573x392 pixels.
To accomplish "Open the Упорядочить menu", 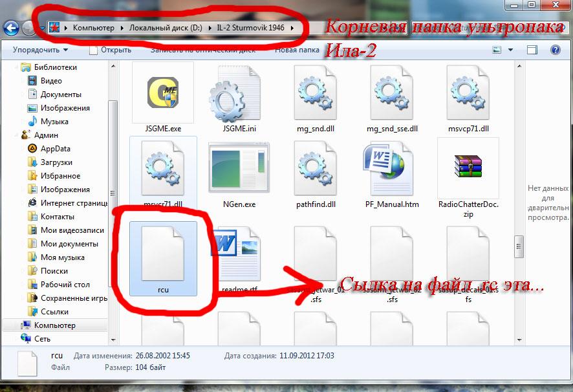I will [x=40, y=50].
